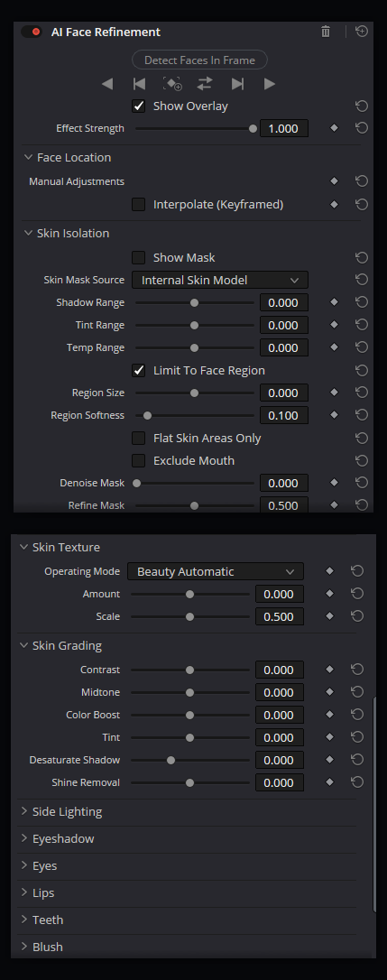
Task: Reset the Color Boost value
Action: pyautogui.click(x=357, y=715)
